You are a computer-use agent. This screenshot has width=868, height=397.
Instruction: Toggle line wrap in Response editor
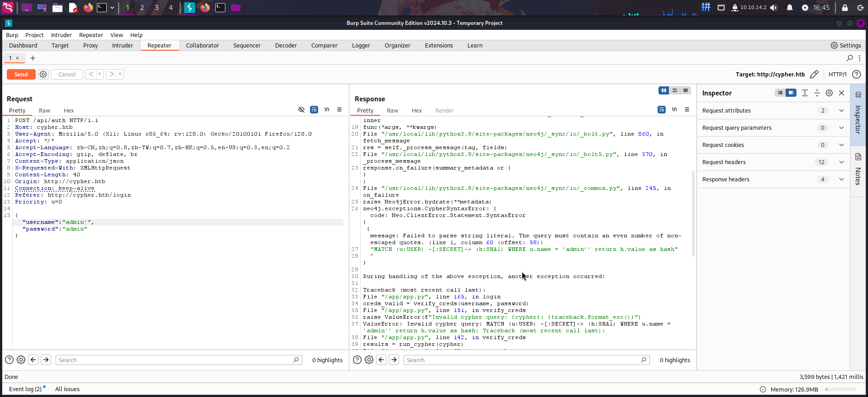point(662,109)
